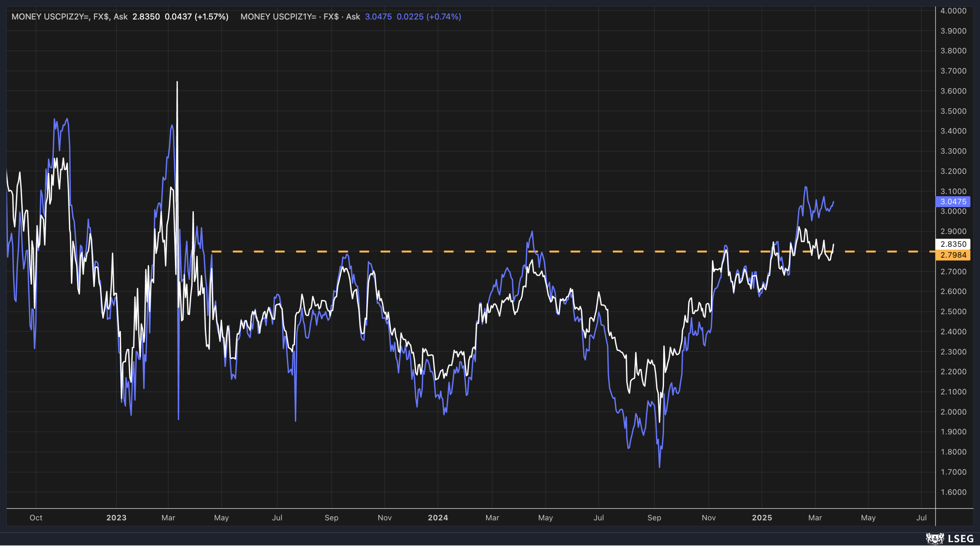
Task: Select the orange 2.7984 price axis tag
Action: [x=953, y=255]
